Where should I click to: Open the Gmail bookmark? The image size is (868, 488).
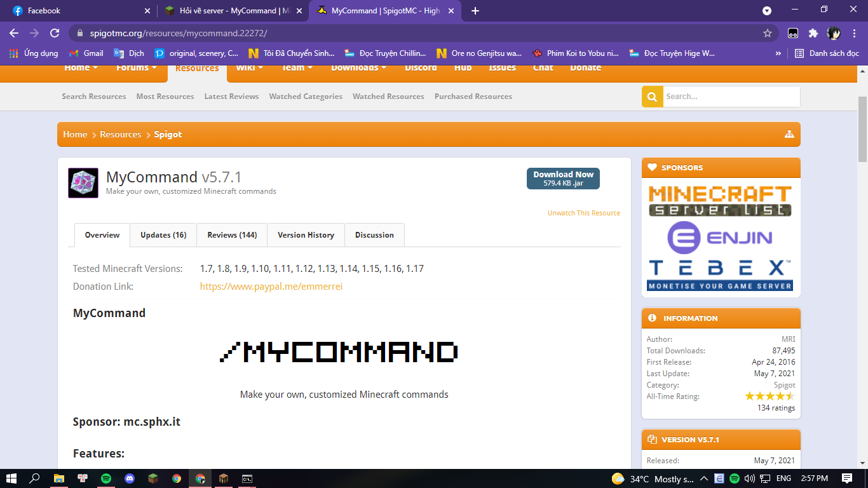click(x=86, y=53)
